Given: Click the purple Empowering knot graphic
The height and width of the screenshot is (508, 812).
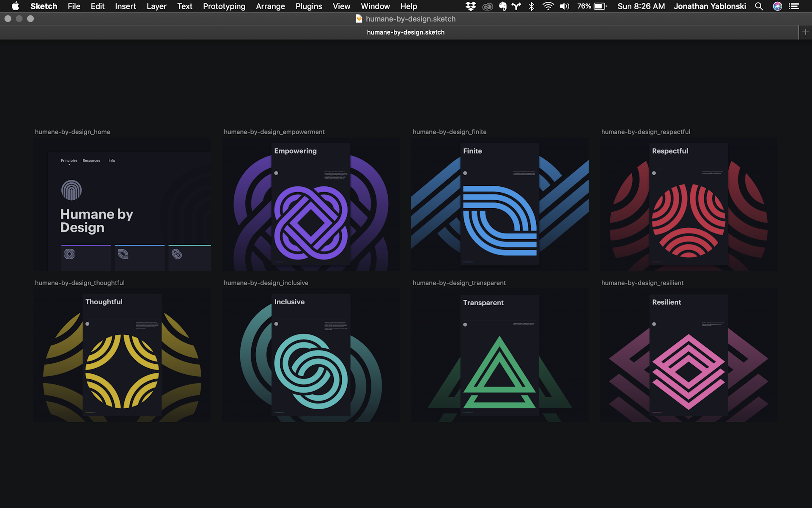Looking at the screenshot, I should point(311,223).
